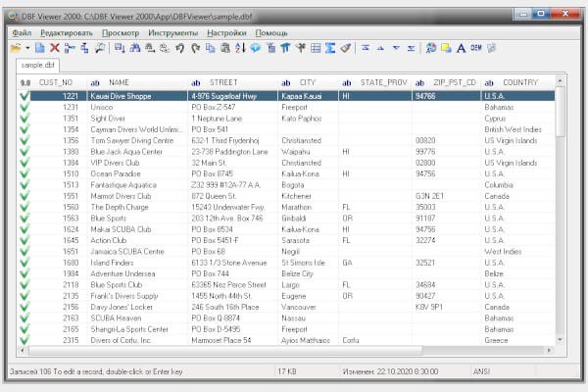Click the horizontal scrollbar right arrow
588x392 pixels.
point(549,350)
